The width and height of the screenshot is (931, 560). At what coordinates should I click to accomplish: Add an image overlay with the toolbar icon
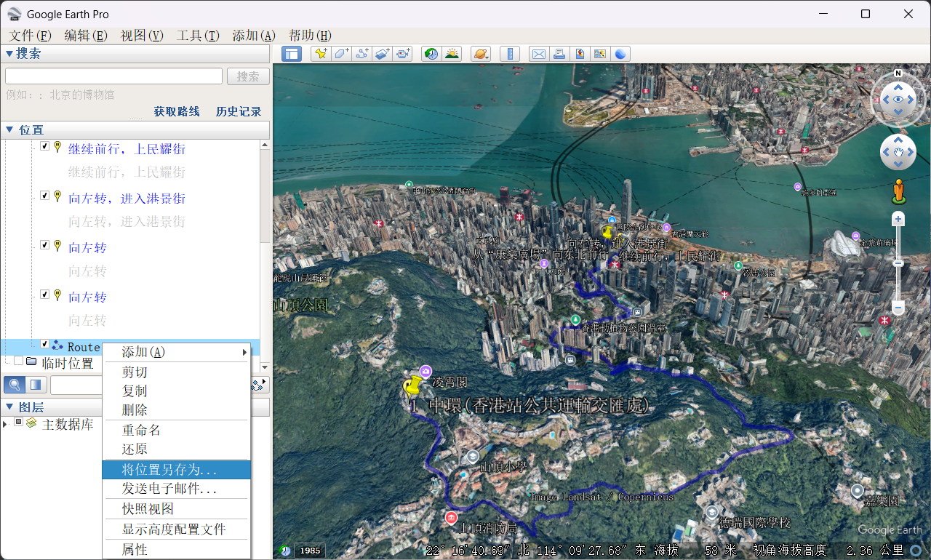[383, 54]
